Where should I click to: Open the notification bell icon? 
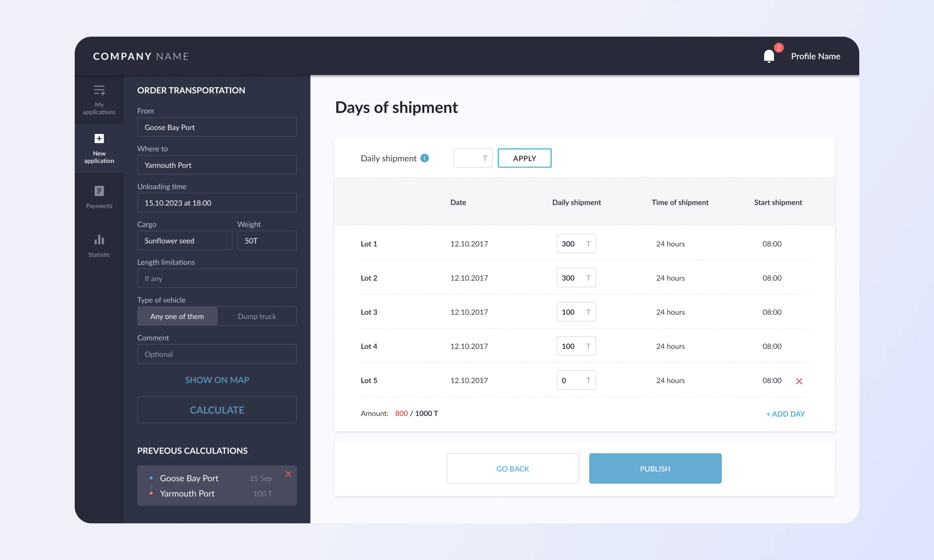(x=769, y=56)
